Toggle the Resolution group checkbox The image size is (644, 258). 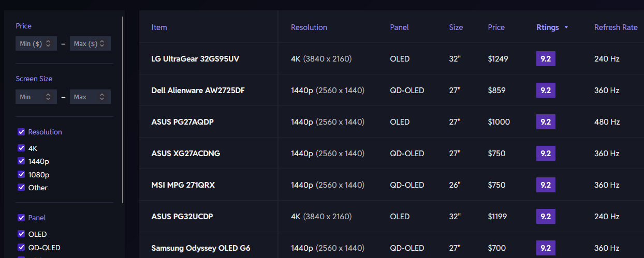pyautogui.click(x=21, y=132)
